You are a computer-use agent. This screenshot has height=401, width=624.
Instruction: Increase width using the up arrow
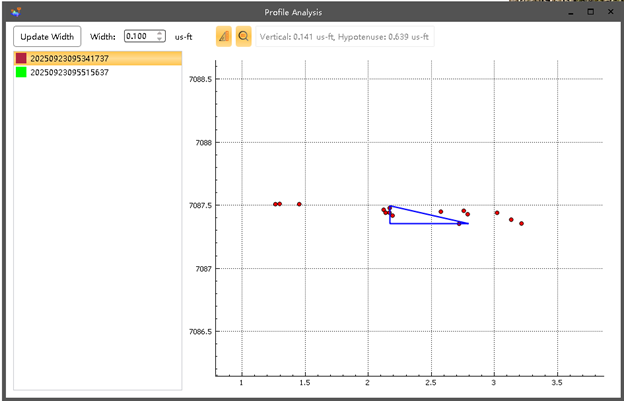click(x=159, y=33)
